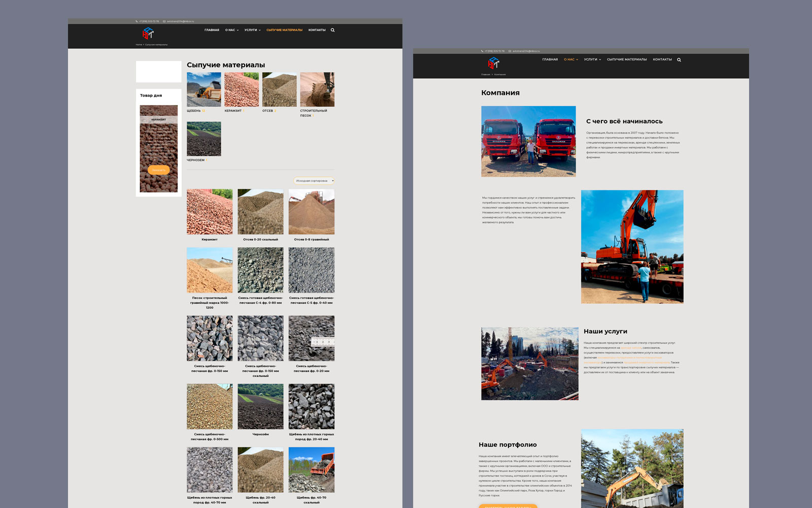Viewport: 812px width, 508px height.
Task: Open Смесь щебеночно-песчаная фр. 0-500 мм image
Action: pyautogui.click(x=210, y=406)
